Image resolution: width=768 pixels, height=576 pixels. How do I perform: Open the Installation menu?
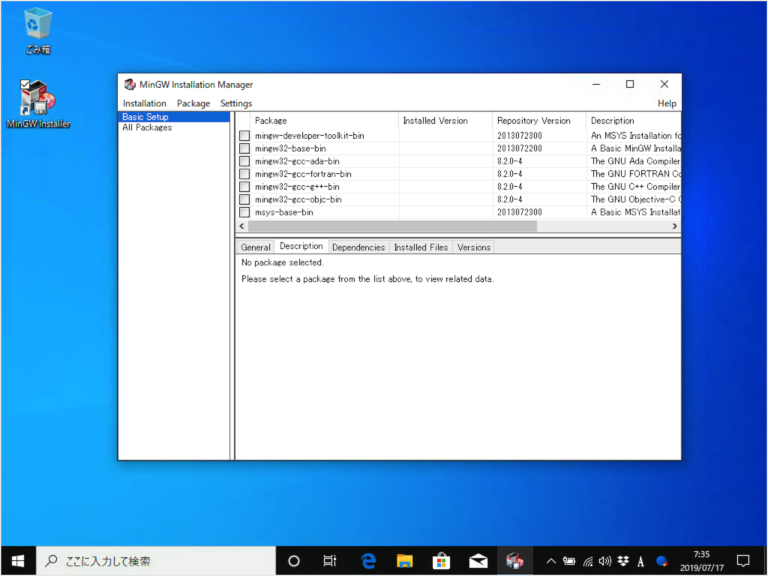(x=144, y=103)
